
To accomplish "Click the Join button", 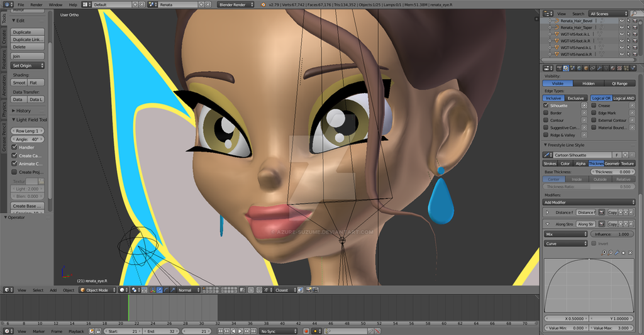I will tap(28, 56).
